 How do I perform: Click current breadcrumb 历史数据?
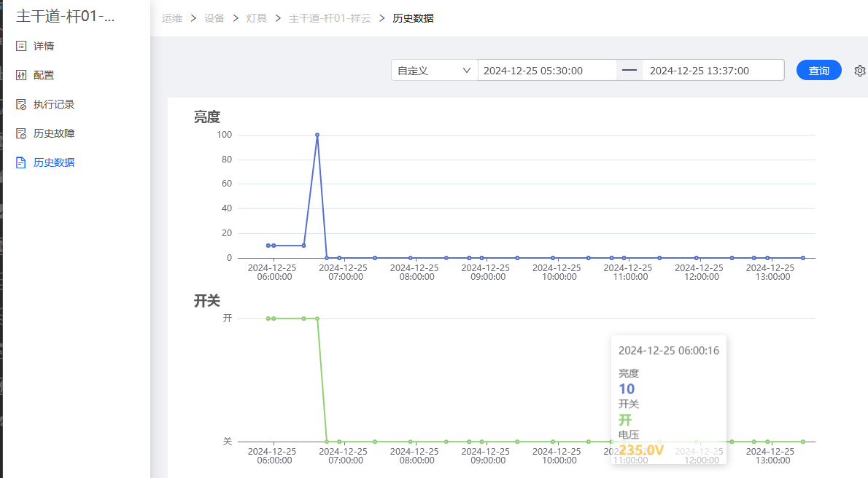pos(413,18)
